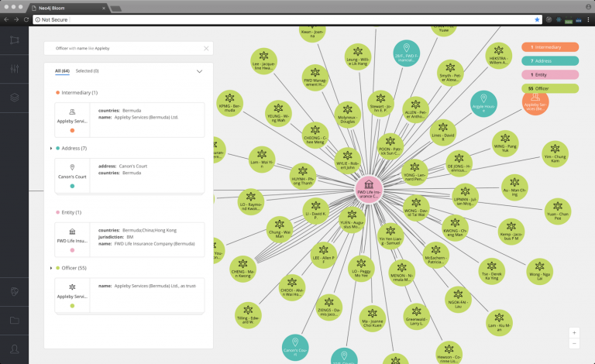
Task: Select the Argyle House address node
Action: click(x=483, y=104)
